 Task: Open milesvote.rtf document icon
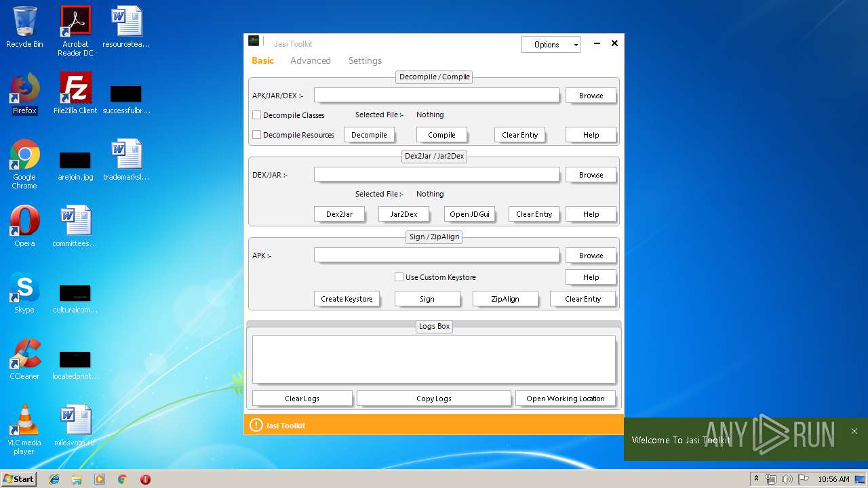[x=75, y=426]
